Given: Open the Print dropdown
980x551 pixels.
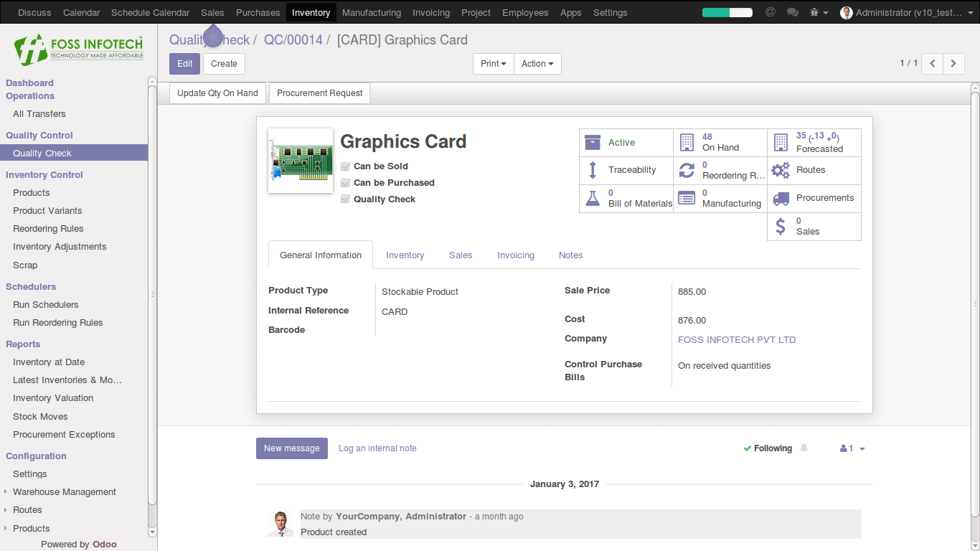Looking at the screenshot, I should 493,64.
